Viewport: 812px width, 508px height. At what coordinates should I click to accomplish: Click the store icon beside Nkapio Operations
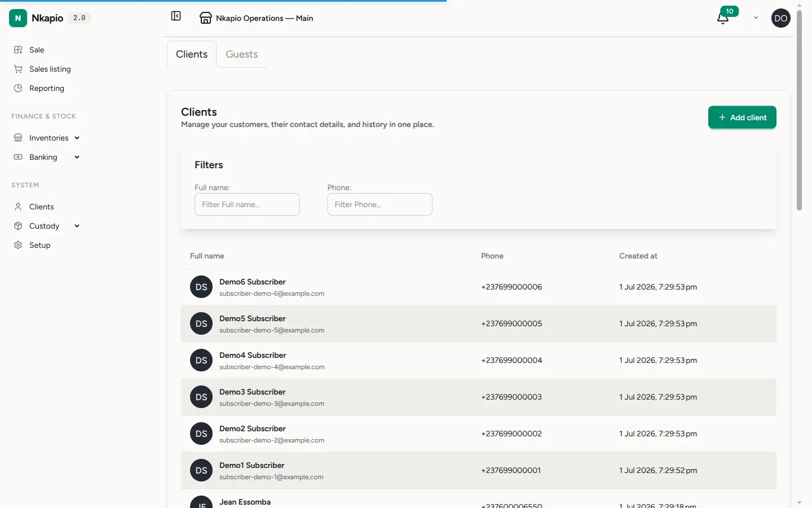[x=206, y=18]
